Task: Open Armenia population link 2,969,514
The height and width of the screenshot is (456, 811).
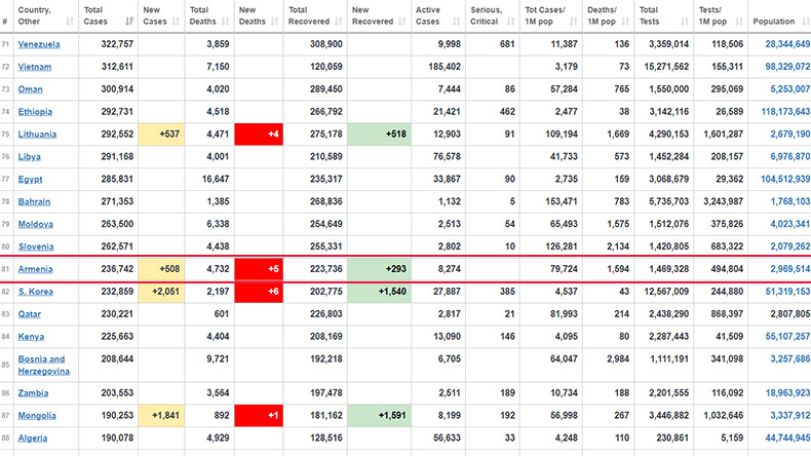Action: [790, 269]
